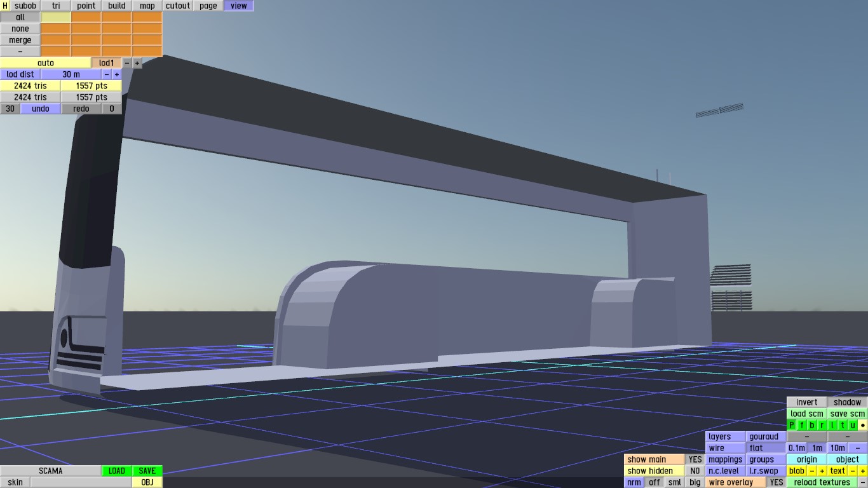
Task: Click the origin button
Action: click(x=807, y=459)
